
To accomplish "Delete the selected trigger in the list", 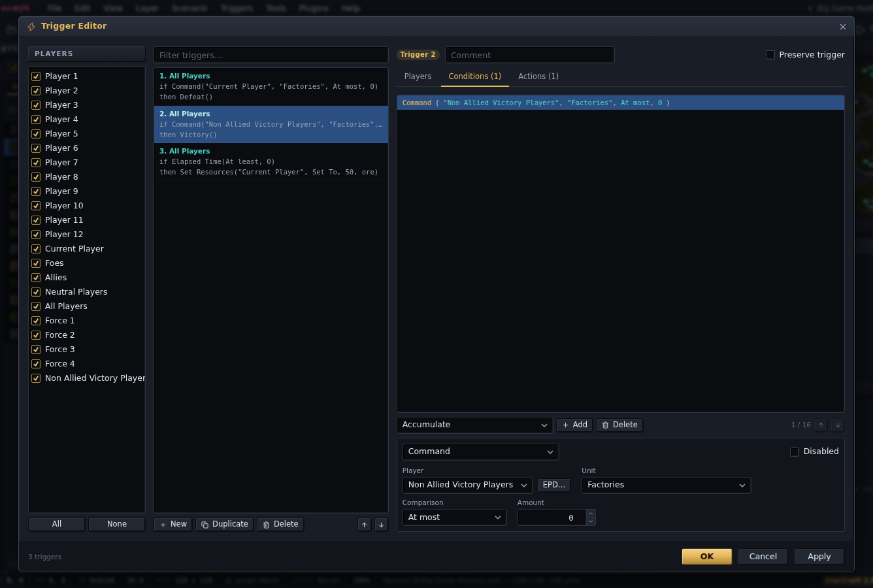I will 280,524.
